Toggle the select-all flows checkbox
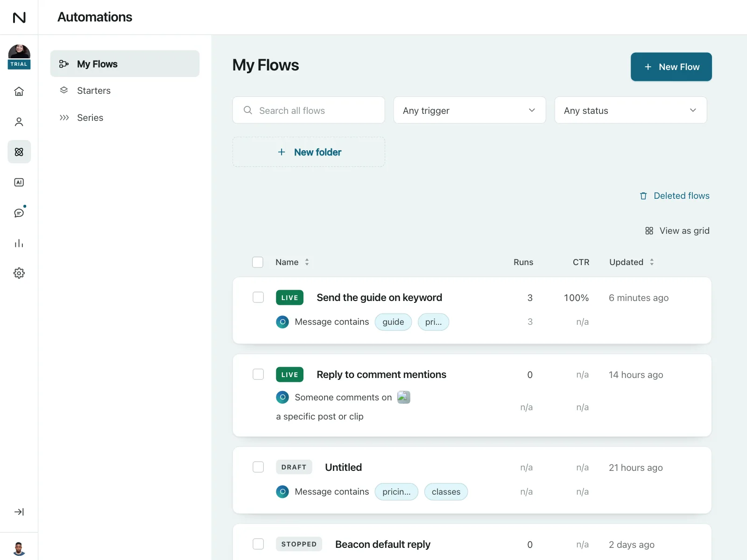Screen dimensions: 747x560 [258, 262]
